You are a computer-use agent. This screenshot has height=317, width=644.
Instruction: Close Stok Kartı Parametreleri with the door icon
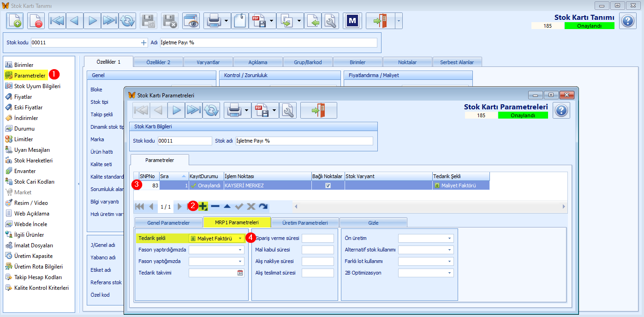click(x=319, y=110)
